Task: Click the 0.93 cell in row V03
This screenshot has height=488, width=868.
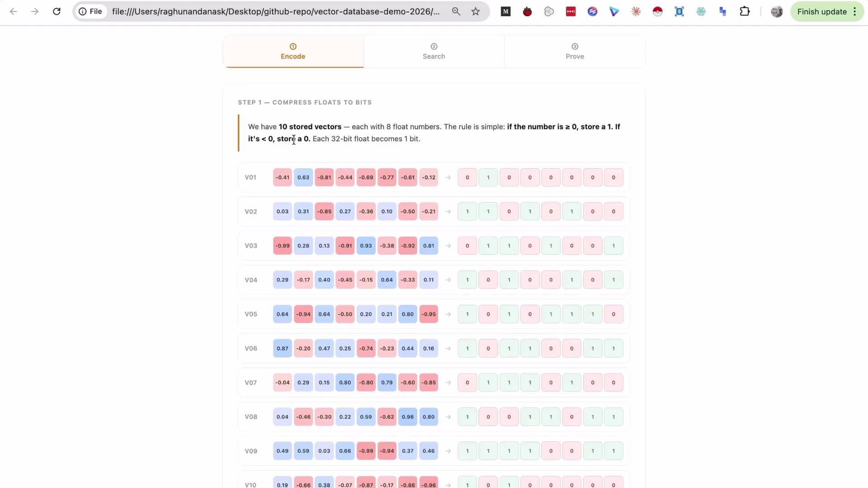Action: pos(366,246)
